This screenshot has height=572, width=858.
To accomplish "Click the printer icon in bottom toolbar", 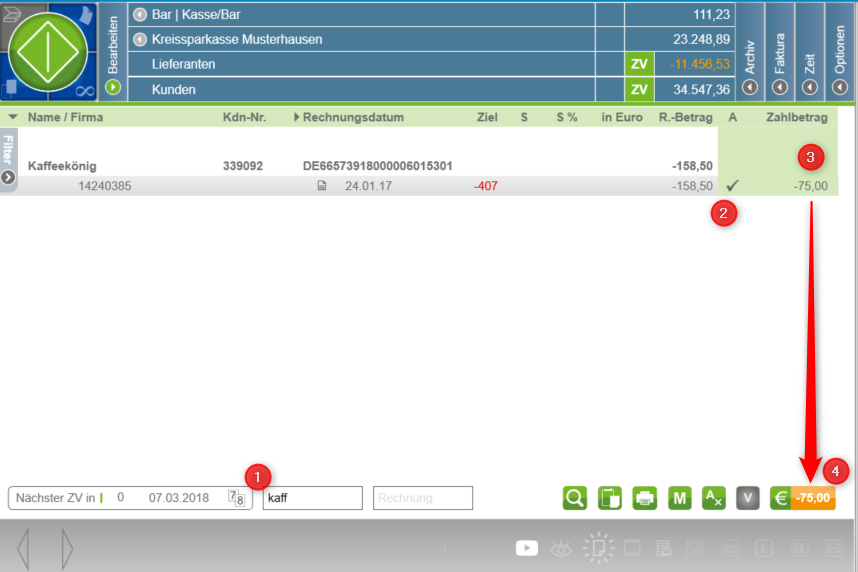I will (x=645, y=498).
